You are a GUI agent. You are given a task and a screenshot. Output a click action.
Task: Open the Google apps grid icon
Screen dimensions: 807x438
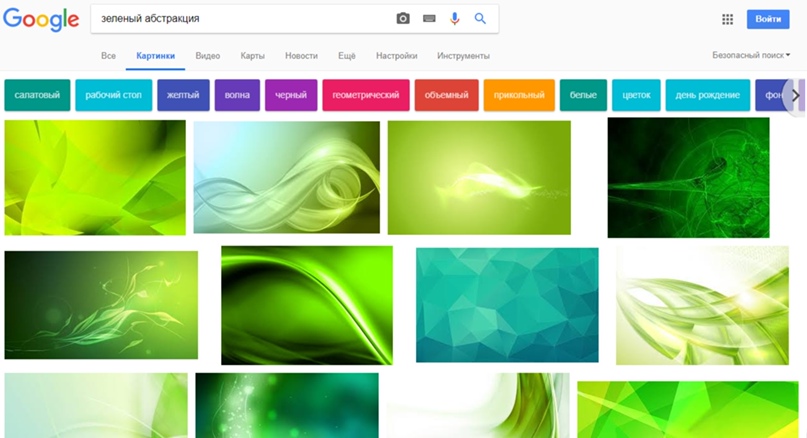coord(727,20)
